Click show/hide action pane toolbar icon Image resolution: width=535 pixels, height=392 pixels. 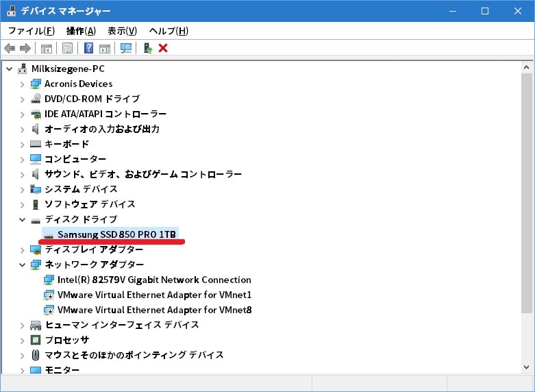coord(105,48)
